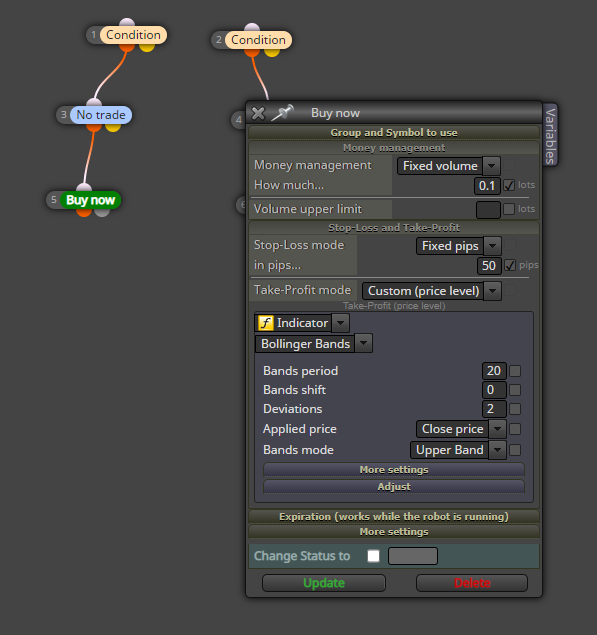Click More settings inside indicator box
597x635 pixels.
pyautogui.click(x=394, y=469)
